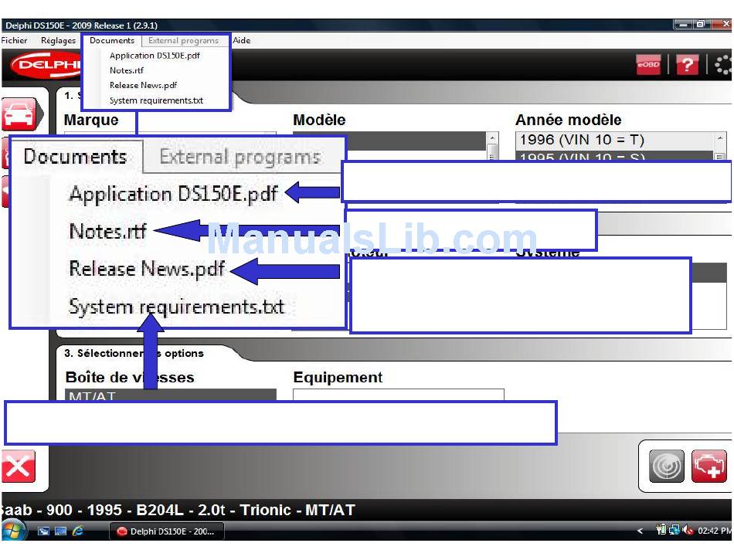Expand hidden tray icons arrow

(x=640, y=531)
